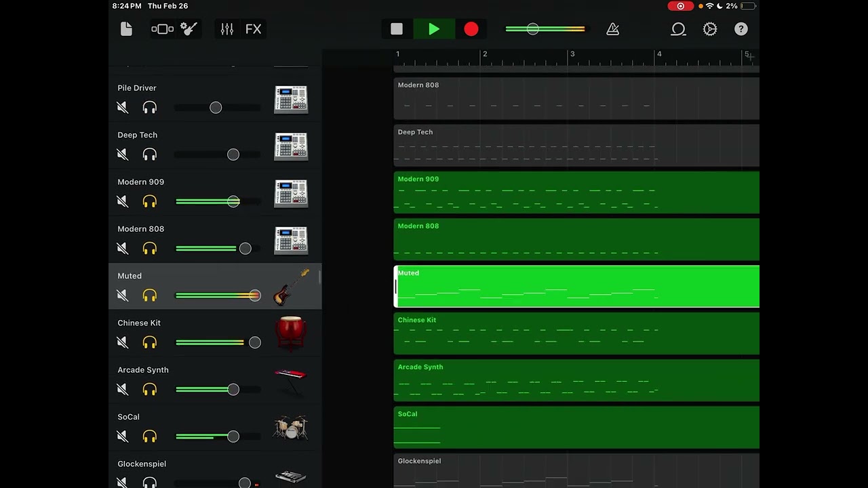
Task: Tap bar 4 on the ruler
Action: click(x=658, y=54)
